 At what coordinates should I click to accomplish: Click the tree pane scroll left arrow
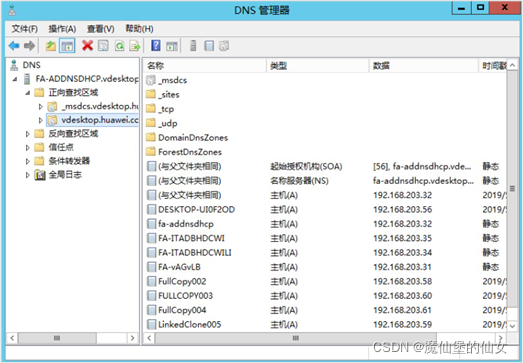12,338
